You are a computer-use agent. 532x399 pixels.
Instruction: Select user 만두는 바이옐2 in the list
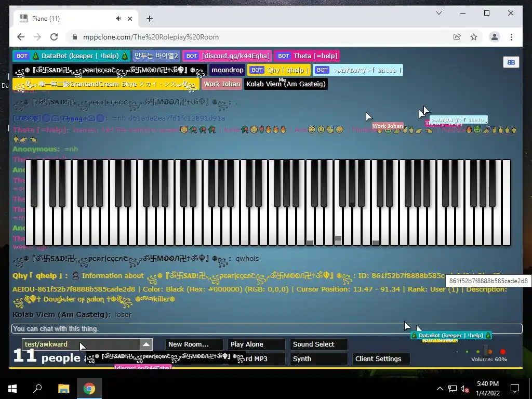(x=156, y=56)
